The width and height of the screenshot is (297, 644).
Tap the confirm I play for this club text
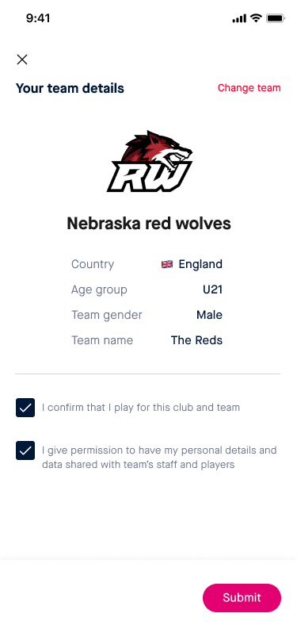click(x=141, y=408)
